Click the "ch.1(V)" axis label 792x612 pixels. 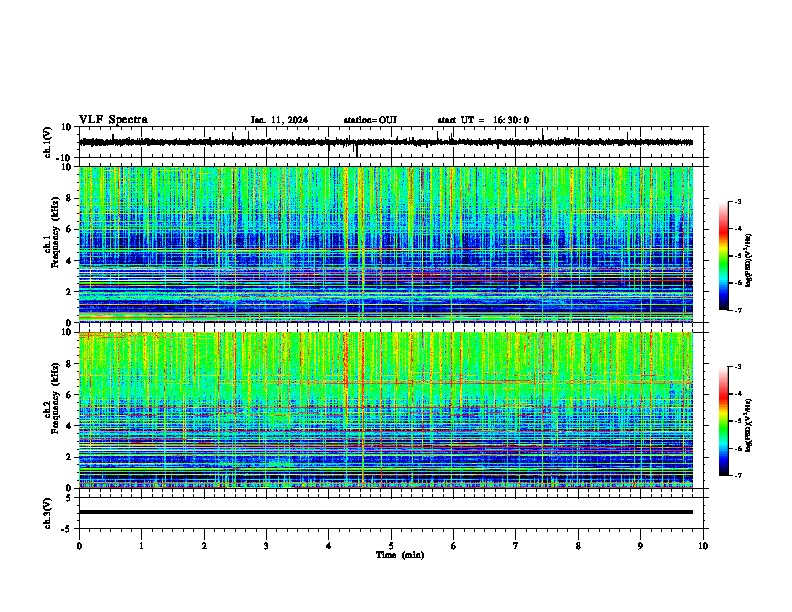click(x=48, y=142)
